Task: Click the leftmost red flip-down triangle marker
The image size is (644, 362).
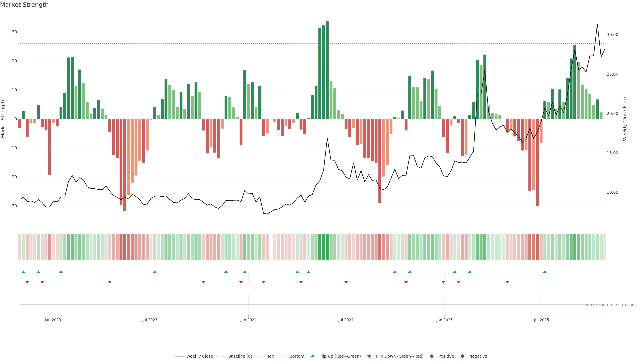Action: [27, 282]
